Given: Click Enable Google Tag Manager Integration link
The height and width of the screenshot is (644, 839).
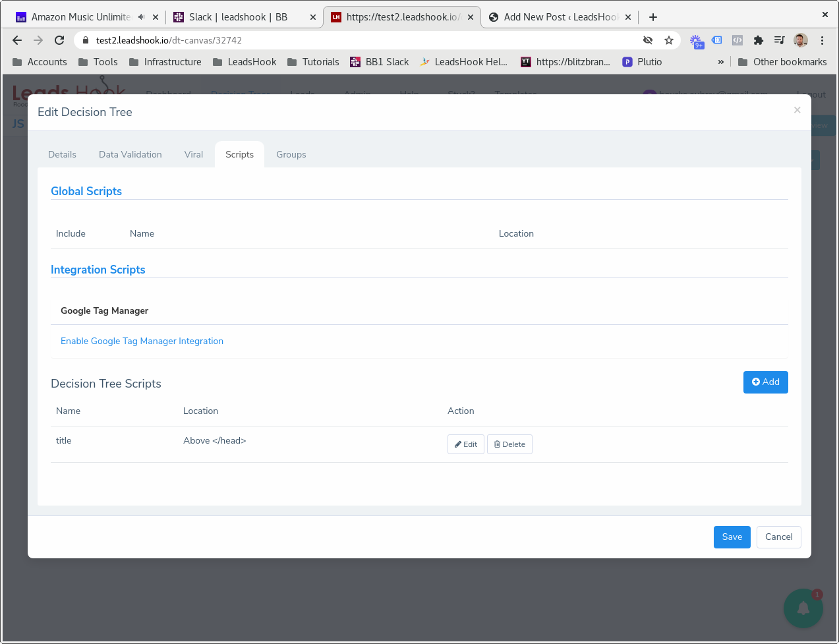Looking at the screenshot, I should [142, 341].
